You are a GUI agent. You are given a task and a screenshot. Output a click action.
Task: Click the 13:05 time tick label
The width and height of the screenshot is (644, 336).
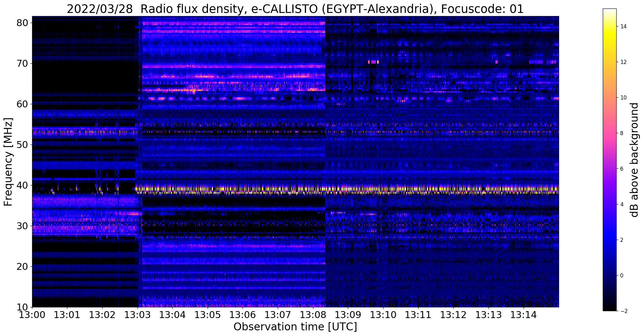(x=208, y=315)
